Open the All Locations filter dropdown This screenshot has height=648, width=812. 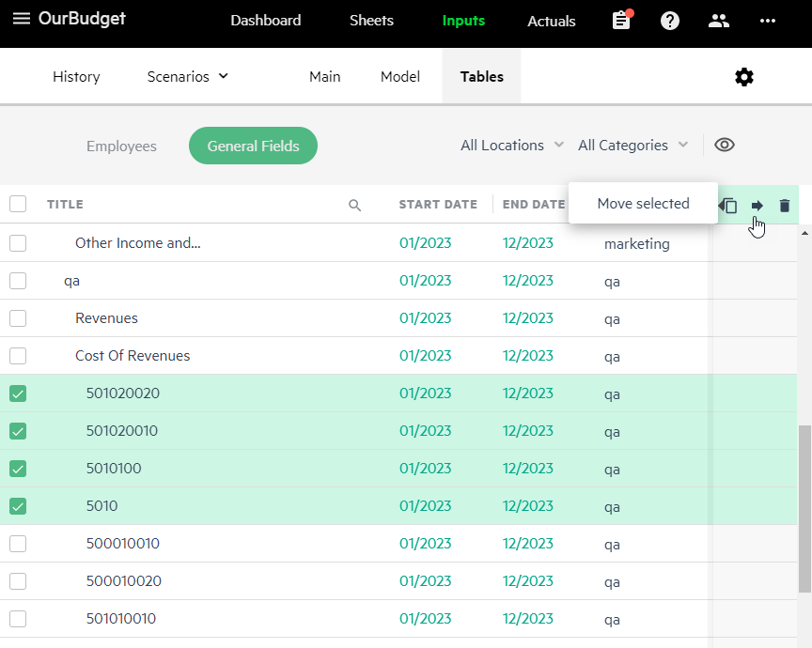pyautogui.click(x=512, y=146)
